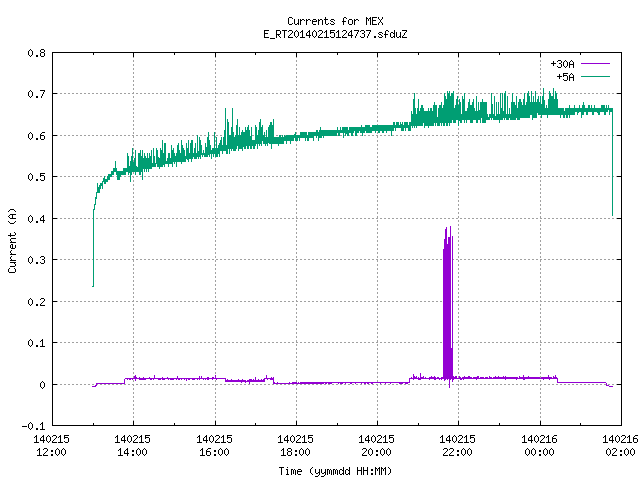
Task: Click the 140215 16:00 x-axis label
Action: pyautogui.click(x=214, y=446)
